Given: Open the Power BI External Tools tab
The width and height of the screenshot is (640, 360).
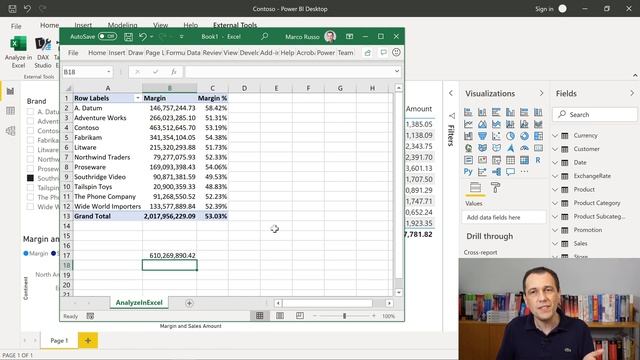Looking at the screenshot, I should pos(235,25).
